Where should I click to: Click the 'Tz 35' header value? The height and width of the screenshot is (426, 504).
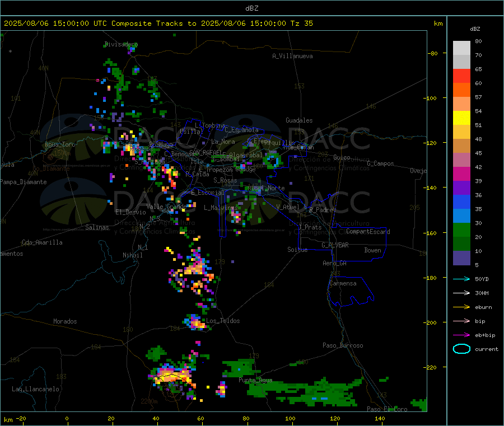[301, 24]
